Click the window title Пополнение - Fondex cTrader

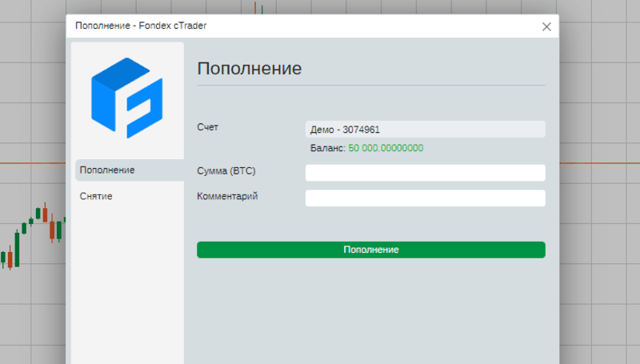click(x=141, y=26)
